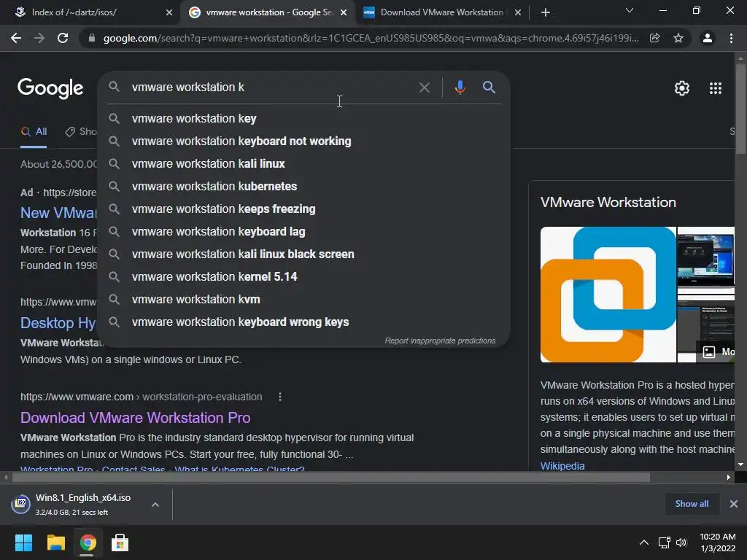Close the Download VMware Workstation tab
This screenshot has height=560, width=747.
click(518, 12)
